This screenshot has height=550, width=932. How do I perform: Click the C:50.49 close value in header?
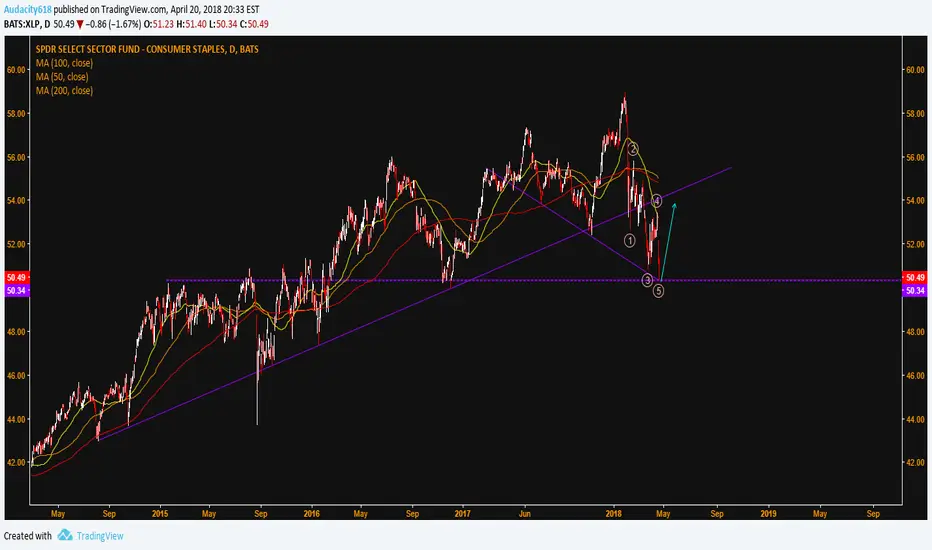254,24
